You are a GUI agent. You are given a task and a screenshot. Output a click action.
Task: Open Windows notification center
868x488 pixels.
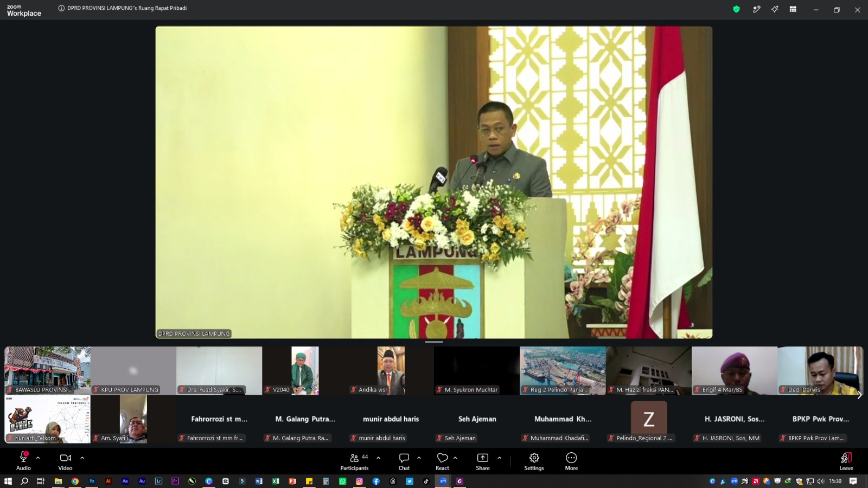coord(853,481)
